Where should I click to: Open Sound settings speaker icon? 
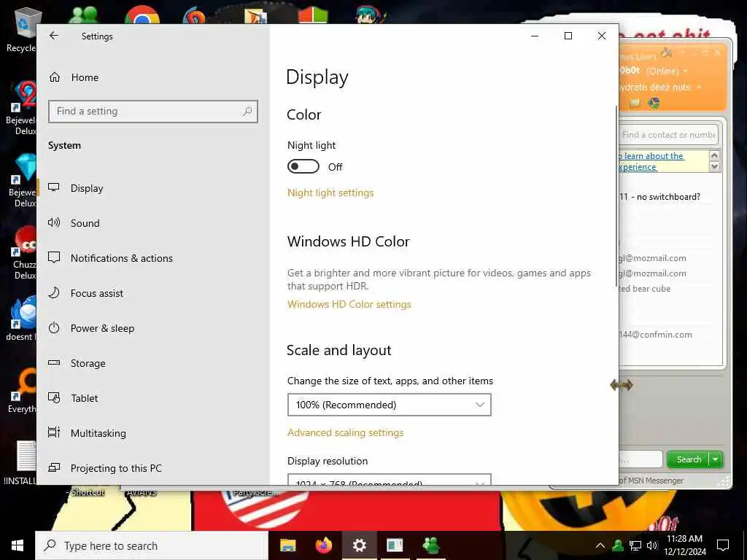click(x=54, y=222)
